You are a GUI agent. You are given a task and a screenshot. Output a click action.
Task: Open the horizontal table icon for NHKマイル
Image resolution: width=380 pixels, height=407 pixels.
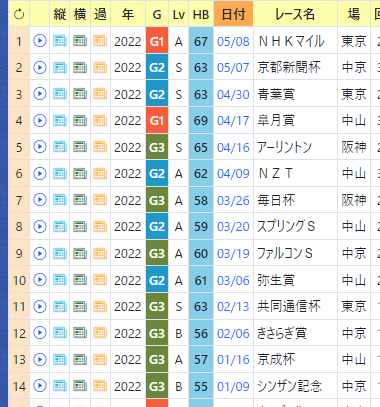pyautogui.click(x=80, y=41)
